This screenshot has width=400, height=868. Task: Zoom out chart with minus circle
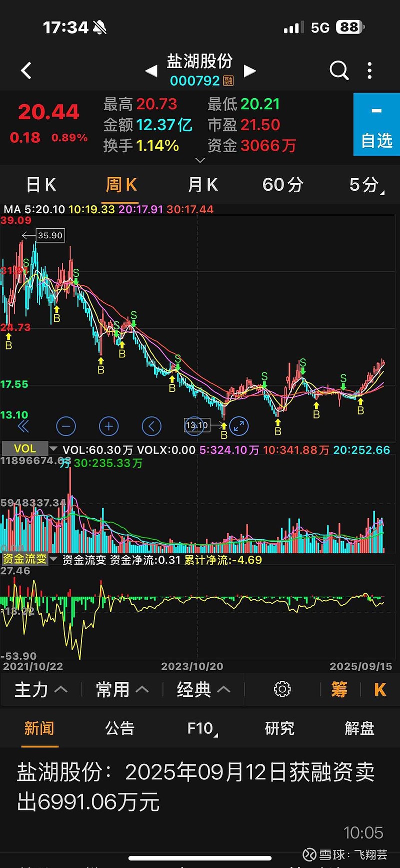click(66, 426)
